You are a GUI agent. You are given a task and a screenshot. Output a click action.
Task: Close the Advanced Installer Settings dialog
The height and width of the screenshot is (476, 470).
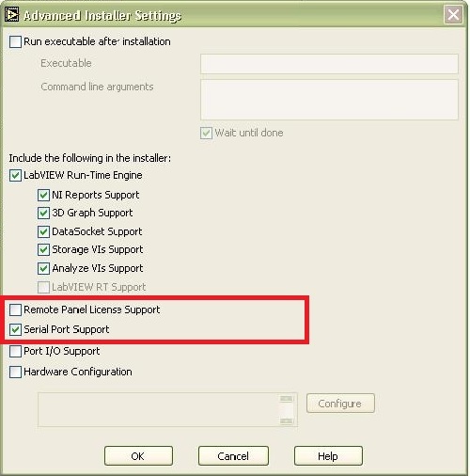point(453,15)
